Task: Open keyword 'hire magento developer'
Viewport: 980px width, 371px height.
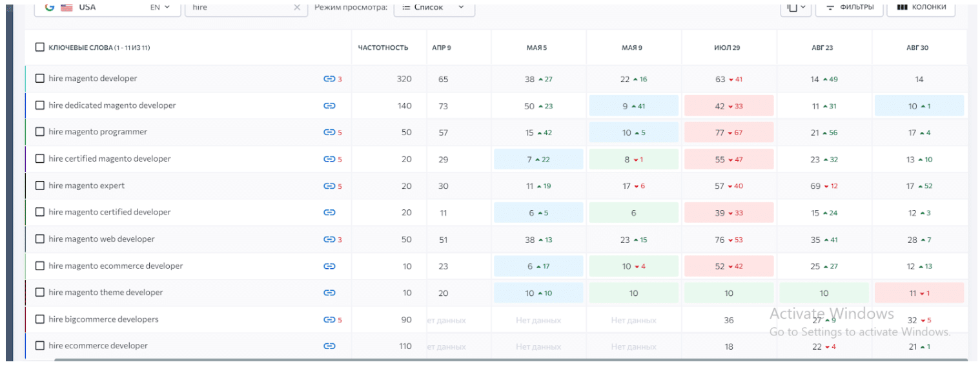Action: point(93,78)
